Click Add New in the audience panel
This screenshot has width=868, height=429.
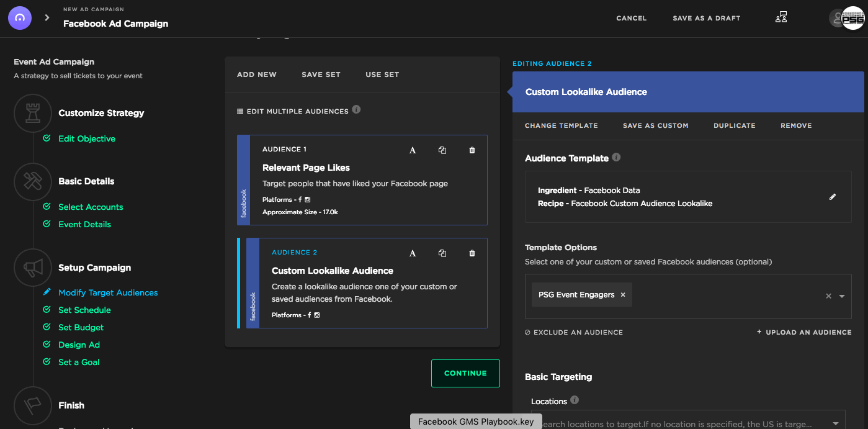pos(257,75)
